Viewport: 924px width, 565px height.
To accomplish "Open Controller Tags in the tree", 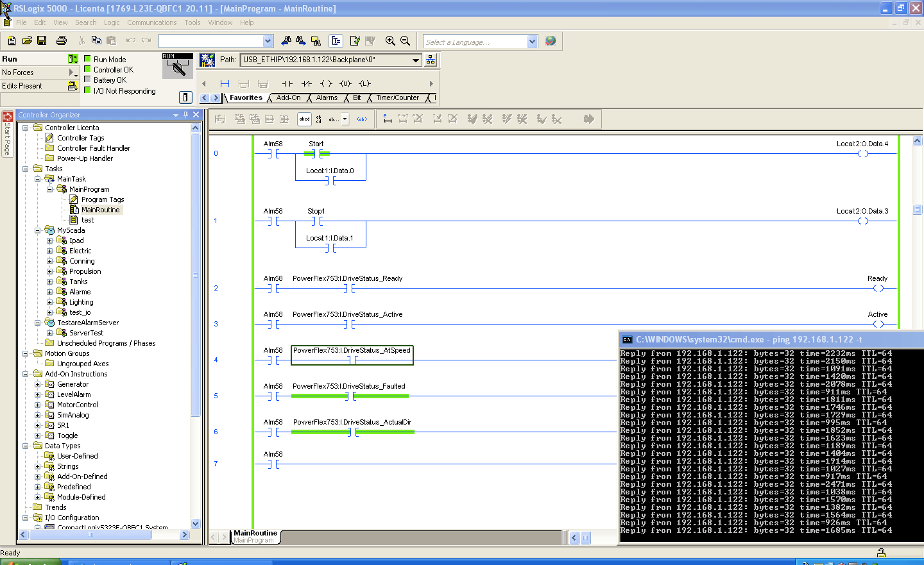I will click(80, 138).
